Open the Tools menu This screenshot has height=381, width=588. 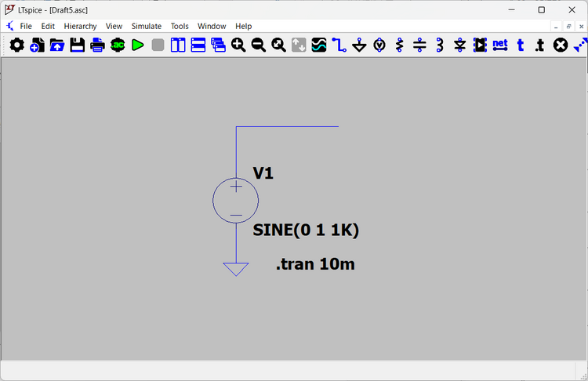tap(180, 26)
